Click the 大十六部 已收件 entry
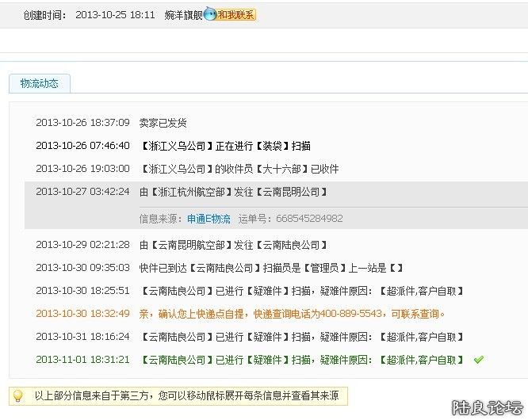 pyautogui.click(x=239, y=169)
